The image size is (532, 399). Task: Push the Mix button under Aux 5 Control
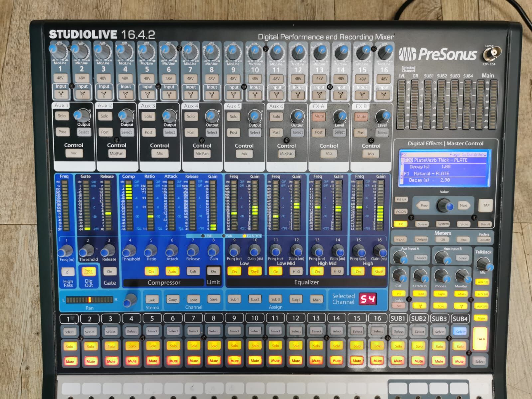[244, 154]
